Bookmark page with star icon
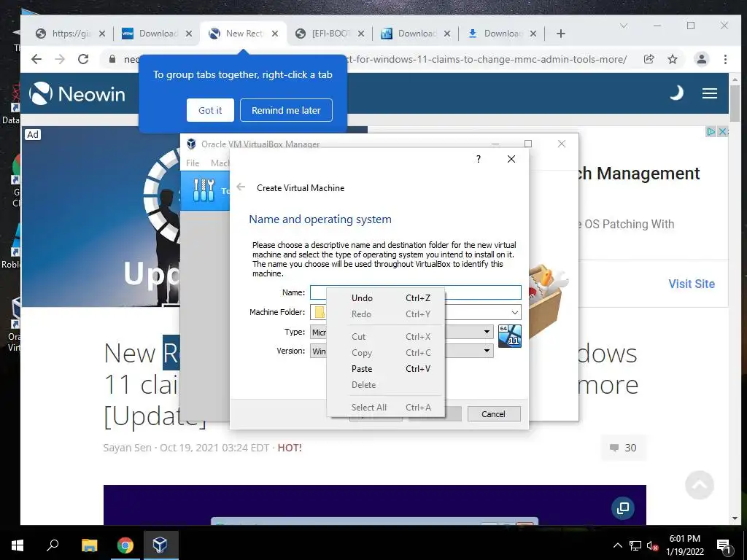 point(672,59)
